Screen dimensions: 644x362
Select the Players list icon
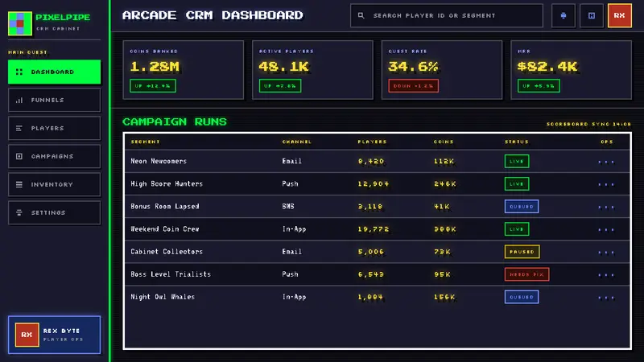pos(19,128)
